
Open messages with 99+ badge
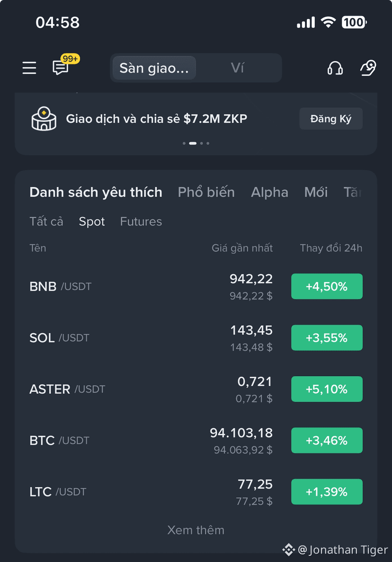(x=65, y=64)
